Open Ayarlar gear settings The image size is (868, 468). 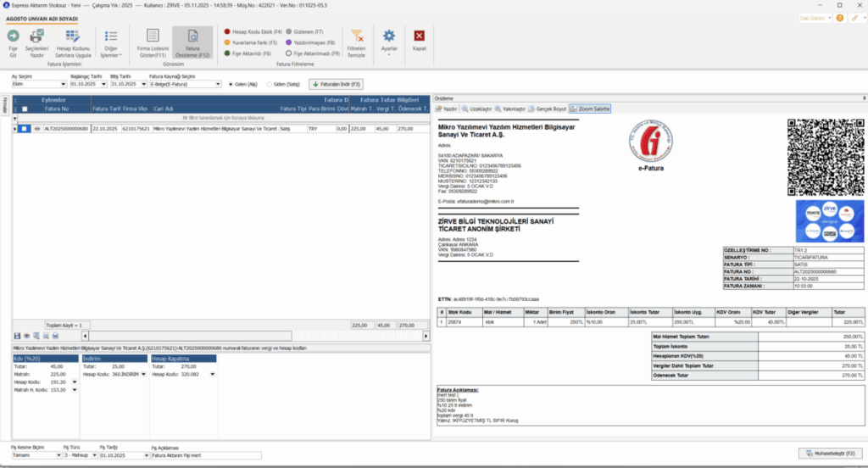389,36
